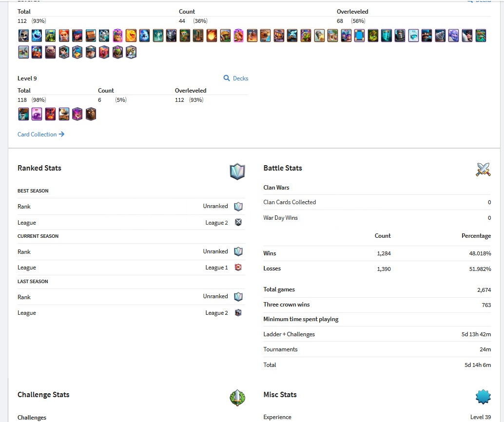Viewport: 504px width, 422px height.
Task: Click Ladder + Challenges time 5d 13h 42m
Action: click(x=476, y=334)
